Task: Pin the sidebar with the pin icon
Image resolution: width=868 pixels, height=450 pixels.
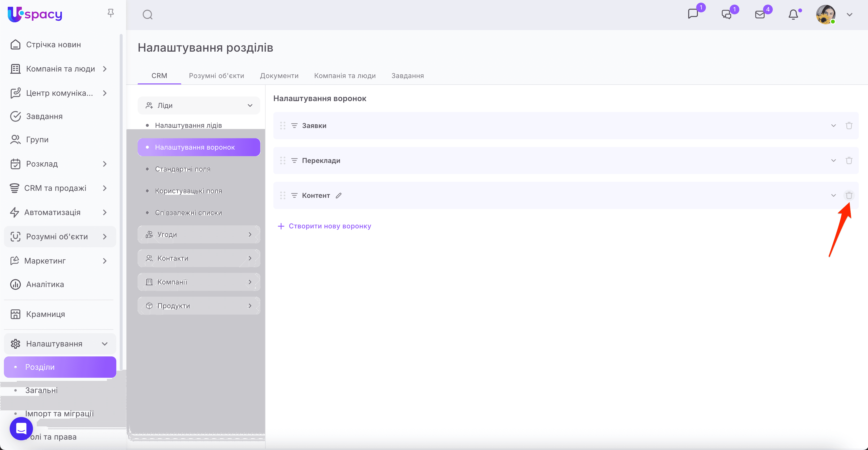Action: [110, 13]
